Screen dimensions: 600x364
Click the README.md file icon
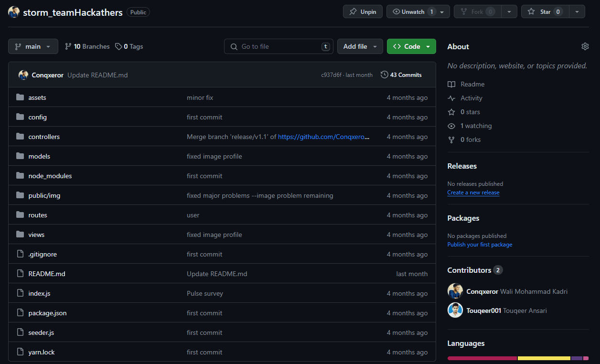pos(20,274)
